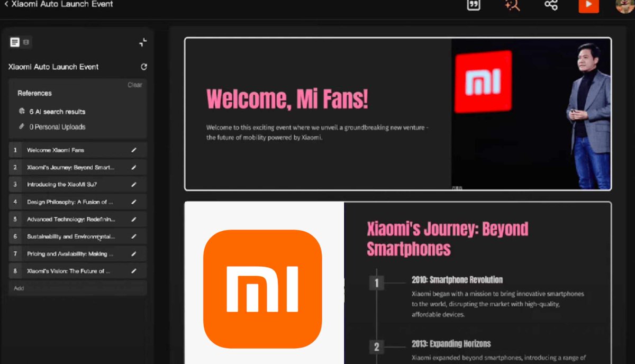635x364 pixels.
Task: Clear the references list
Action: pos(135,85)
